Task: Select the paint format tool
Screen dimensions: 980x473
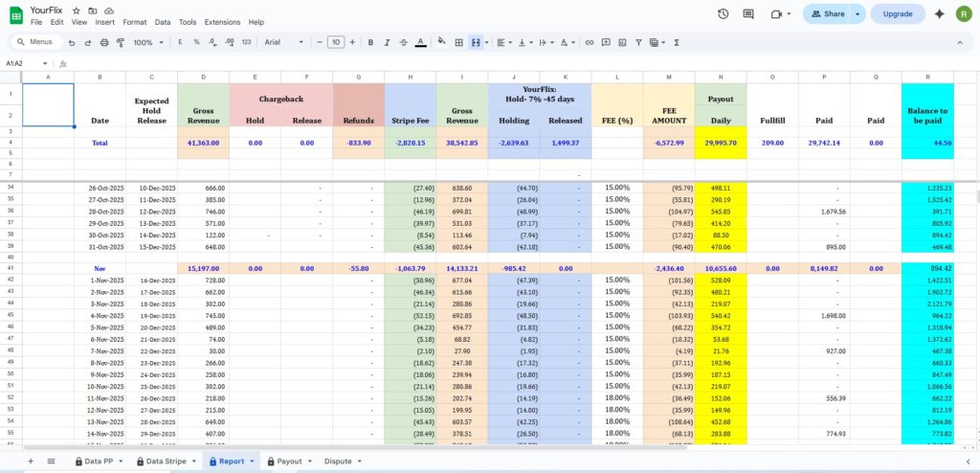Action: coord(120,42)
